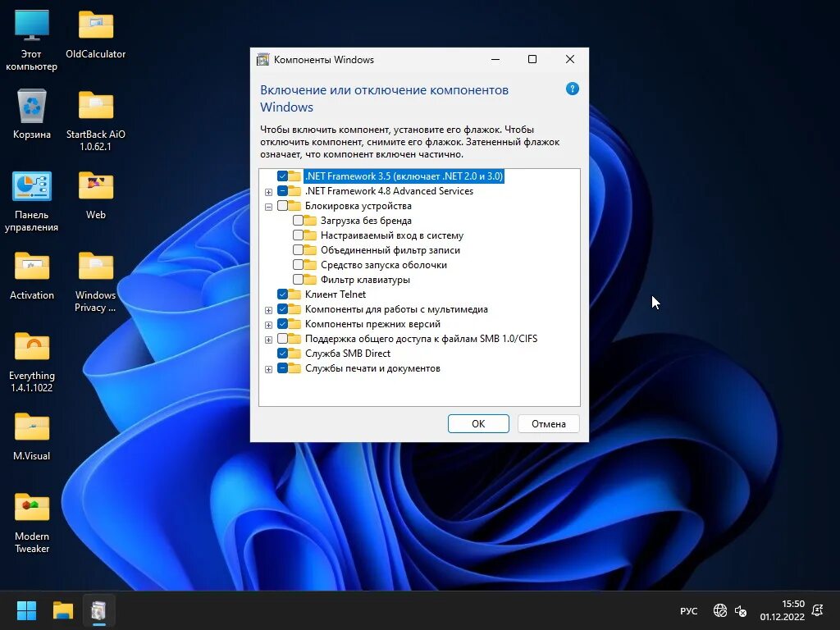Enable the Загрузка без бренда checkbox
The image size is (840, 630).
click(298, 220)
